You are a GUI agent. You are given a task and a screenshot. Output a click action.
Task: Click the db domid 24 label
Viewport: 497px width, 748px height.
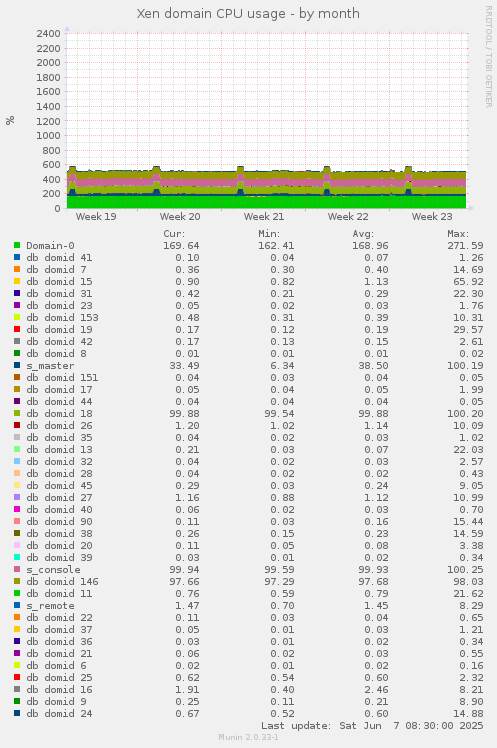pyautogui.click(x=59, y=713)
